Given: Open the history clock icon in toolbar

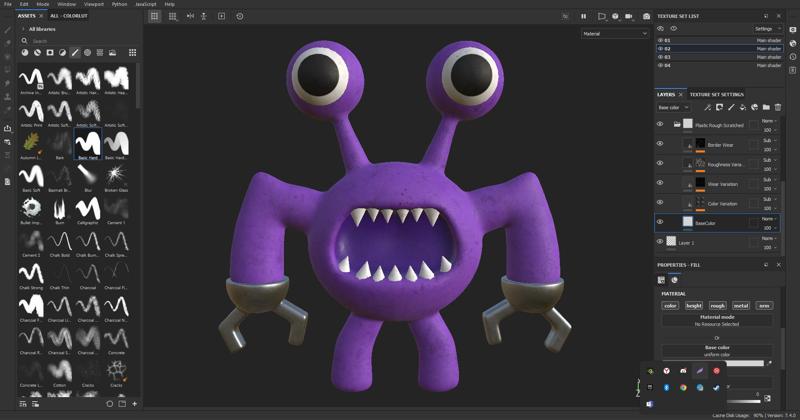Looking at the screenshot, I should (240, 16).
